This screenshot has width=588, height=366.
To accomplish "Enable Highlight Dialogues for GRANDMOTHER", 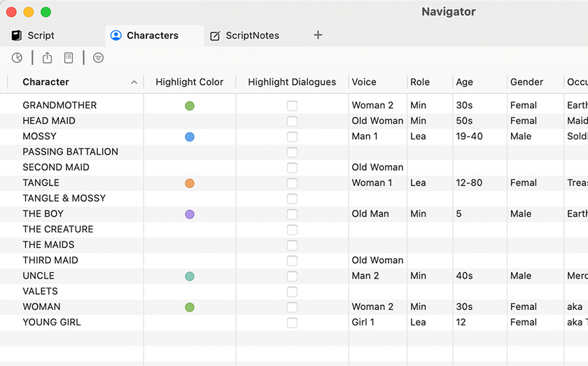I will (292, 106).
